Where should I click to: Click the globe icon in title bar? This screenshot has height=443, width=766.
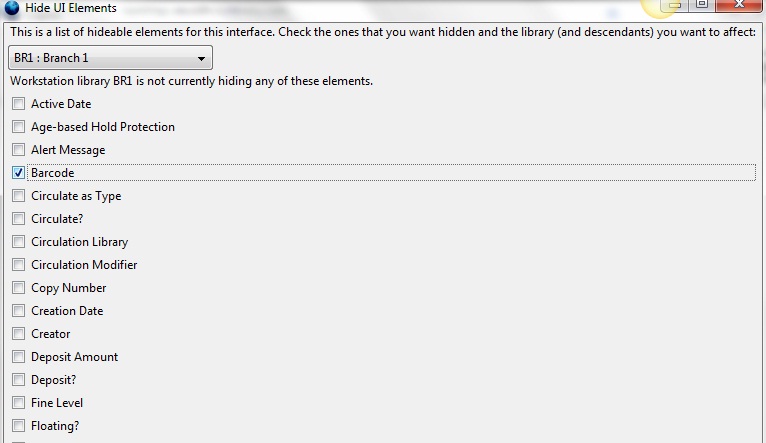point(12,7)
